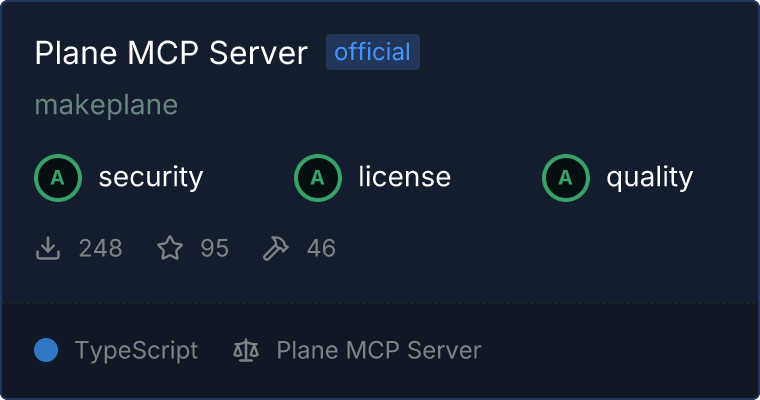Click the security label
Image resolution: width=760 pixels, height=400 pixels.
coord(151,177)
